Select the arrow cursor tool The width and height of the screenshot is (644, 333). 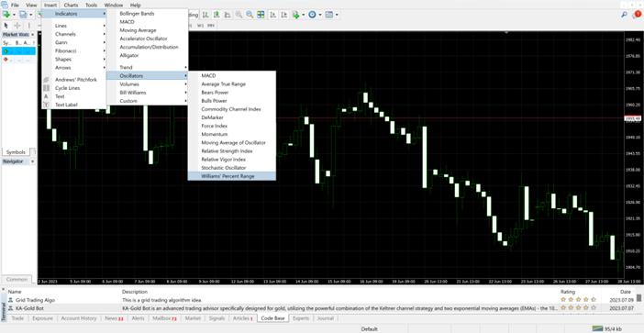(6, 26)
